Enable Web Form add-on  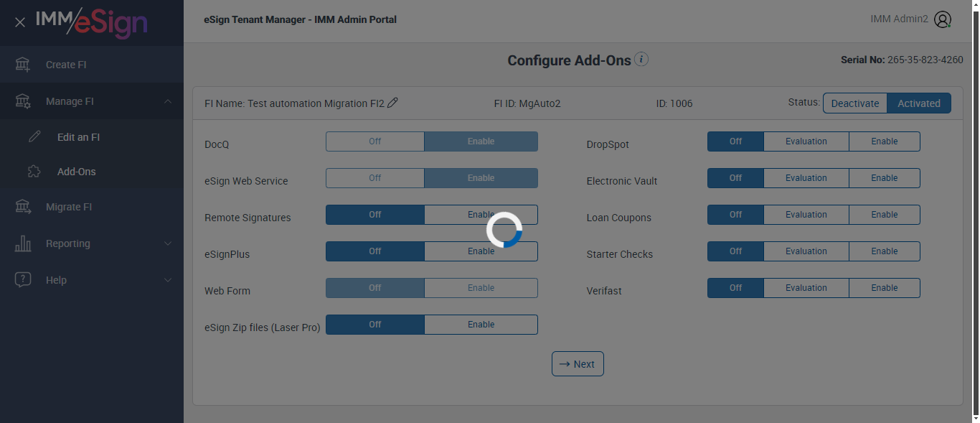481,288
